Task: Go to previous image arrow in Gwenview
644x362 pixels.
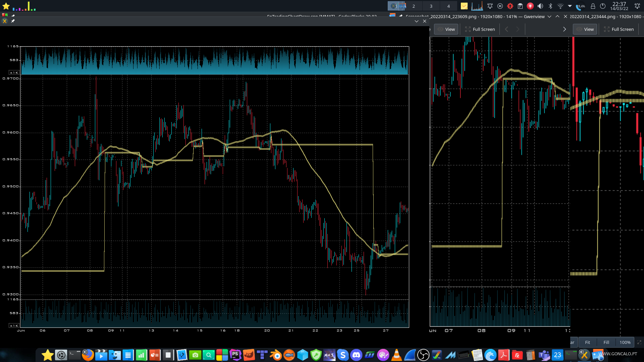Action: click(507, 29)
